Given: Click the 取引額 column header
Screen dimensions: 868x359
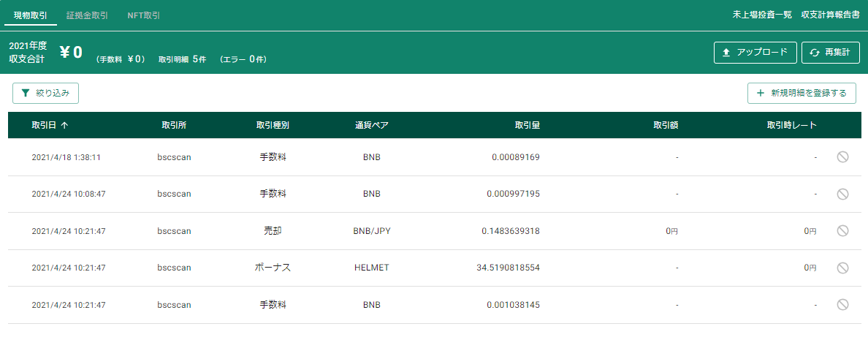Looking at the screenshot, I should (x=666, y=125).
